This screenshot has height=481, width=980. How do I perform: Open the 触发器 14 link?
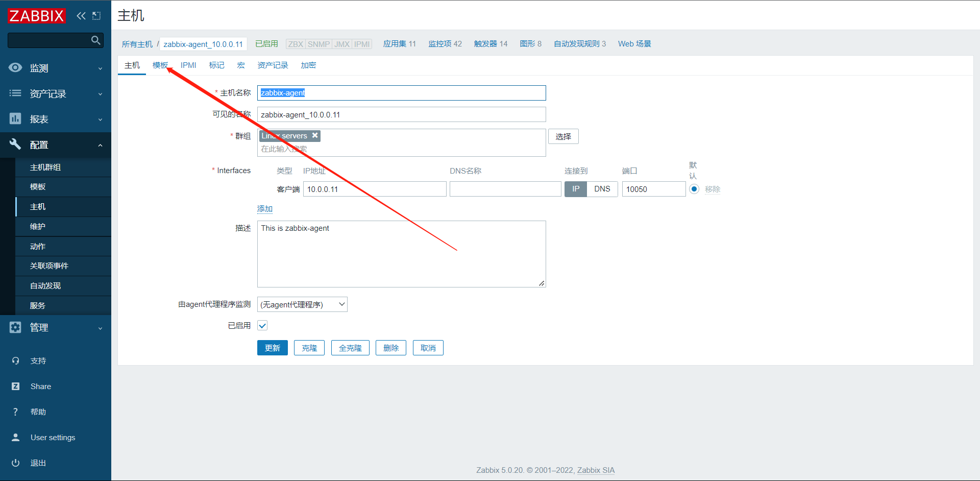coord(491,44)
